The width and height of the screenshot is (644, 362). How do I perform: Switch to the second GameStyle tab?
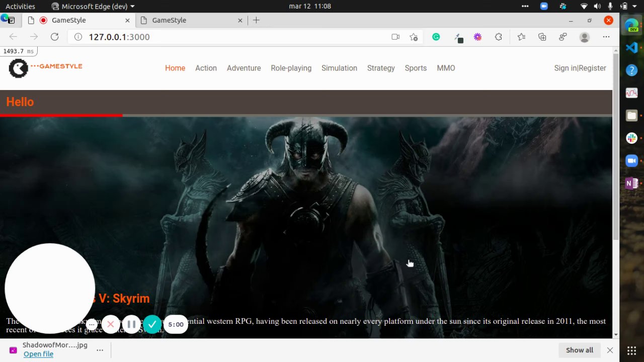pos(192,20)
